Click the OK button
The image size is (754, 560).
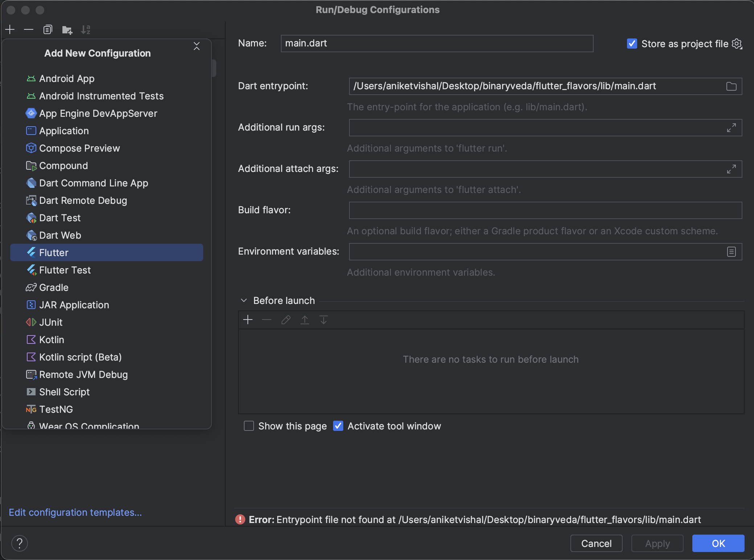[718, 543]
